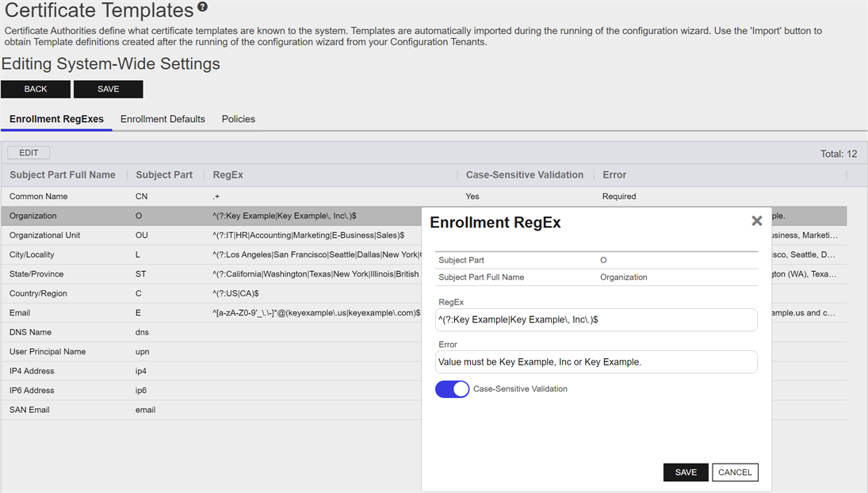Cancel the Enrollment RegEx dialog
The height and width of the screenshot is (493, 868).
735,472
